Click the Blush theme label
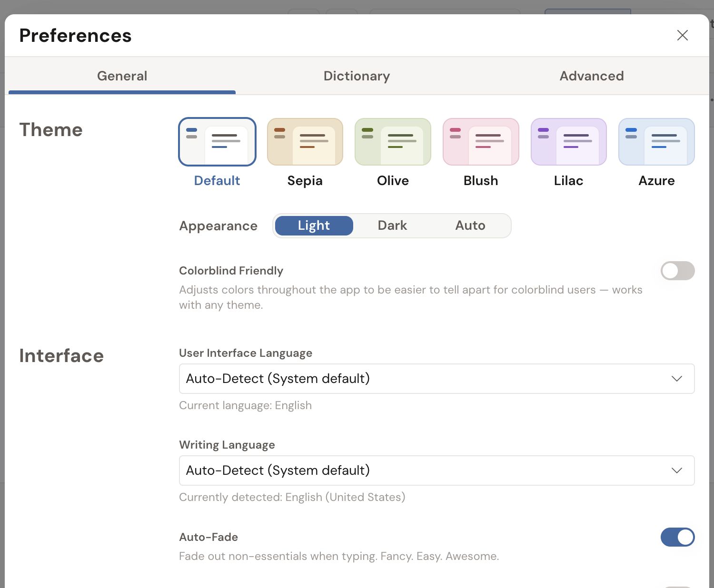The width and height of the screenshot is (714, 588). [x=481, y=181]
